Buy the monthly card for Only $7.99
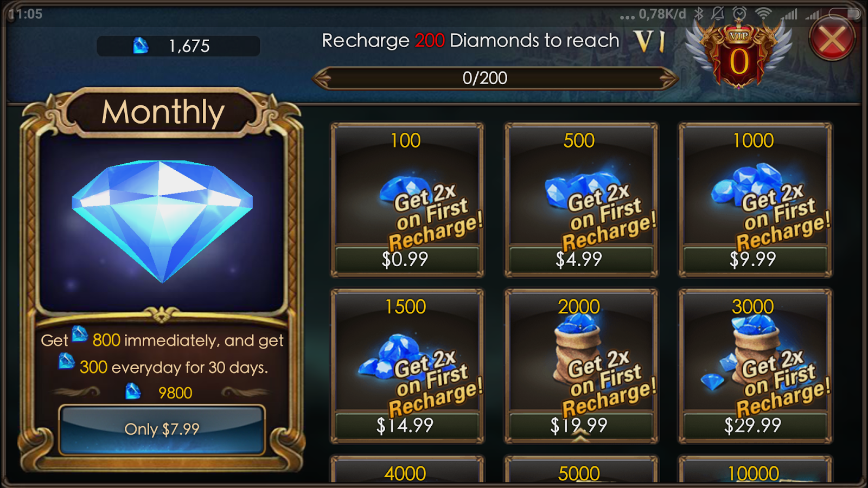The height and width of the screenshot is (488, 868). click(x=162, y=429)
